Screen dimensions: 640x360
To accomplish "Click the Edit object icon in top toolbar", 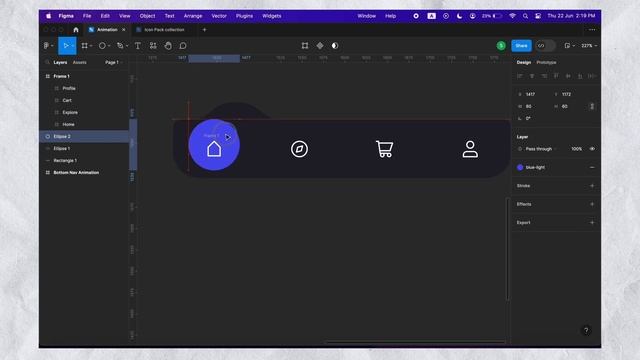I will (305, 46).
